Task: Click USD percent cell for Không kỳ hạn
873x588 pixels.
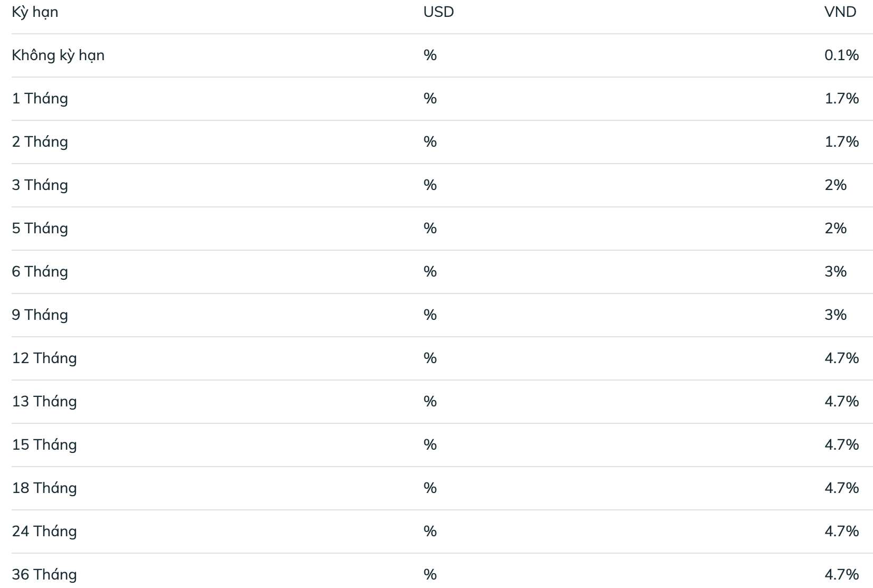Action: (430, 55)
